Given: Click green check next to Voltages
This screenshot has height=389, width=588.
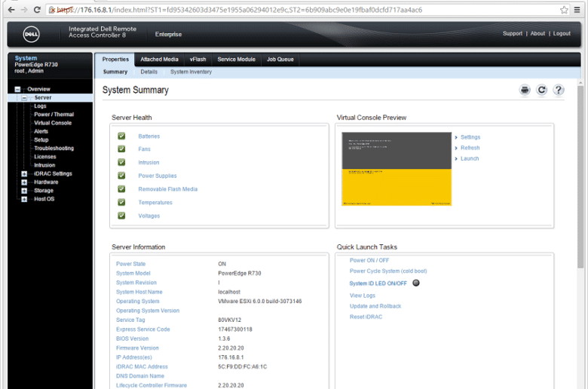Looking at the screenshot, I should point(121,216).
